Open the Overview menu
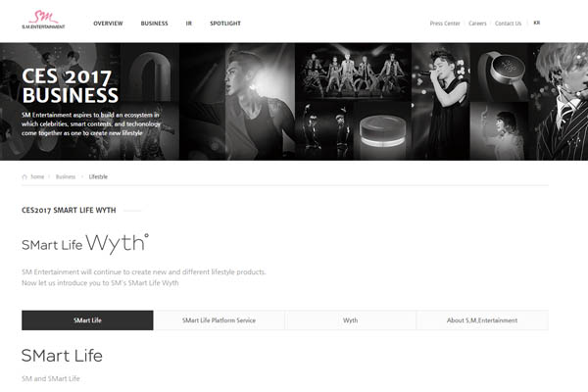The width and height of the screenshot is (588, 392). (x=108, y=24)
